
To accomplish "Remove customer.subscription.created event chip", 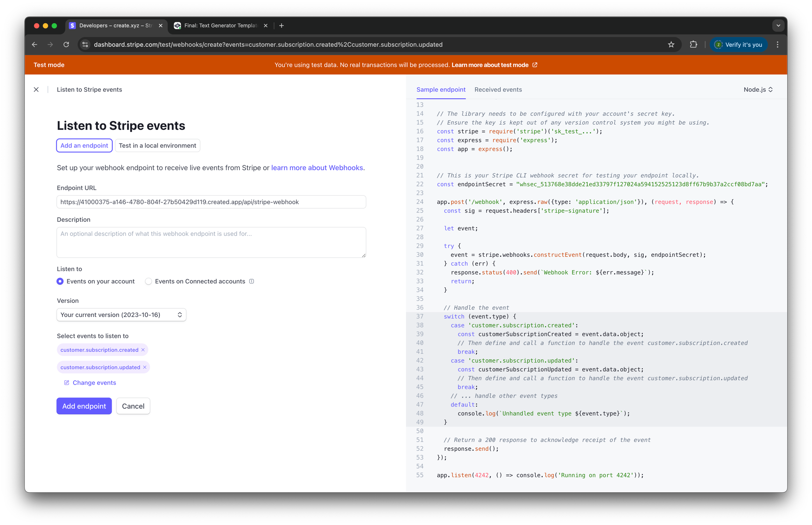I will (x=143, y=350).
